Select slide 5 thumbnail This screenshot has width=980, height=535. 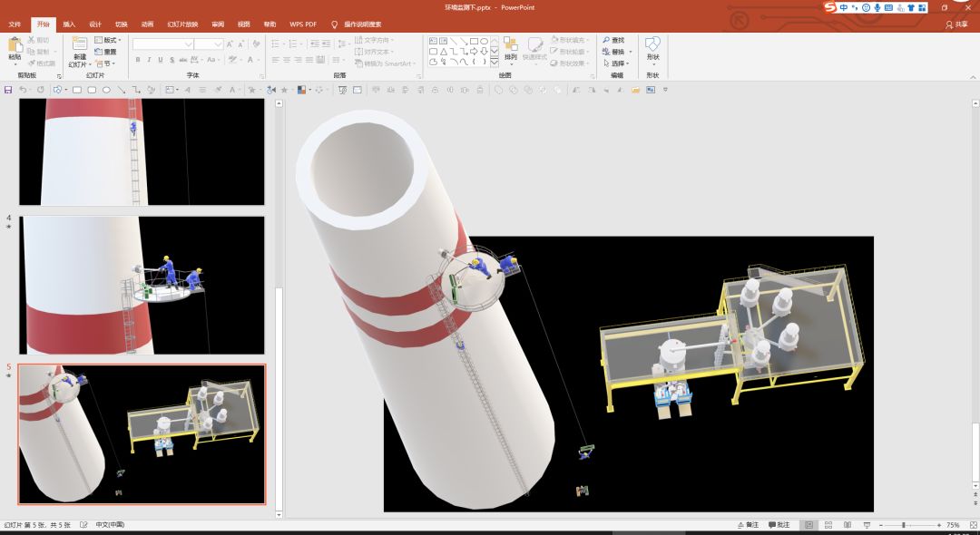142,433
